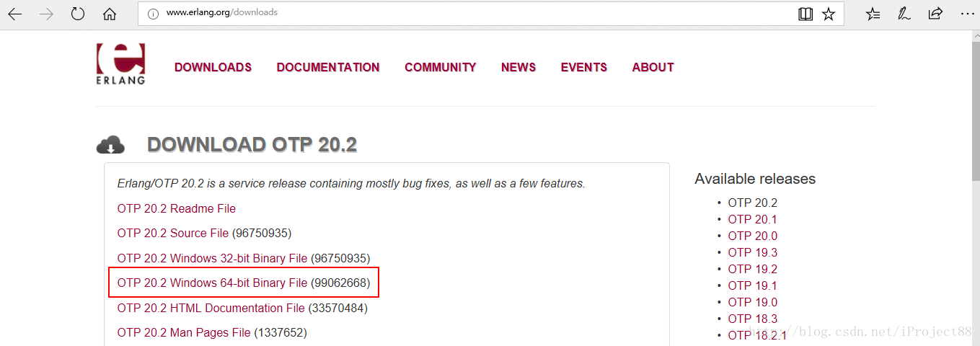
Task: Click the Available releases heading
Action: [755, 179]
